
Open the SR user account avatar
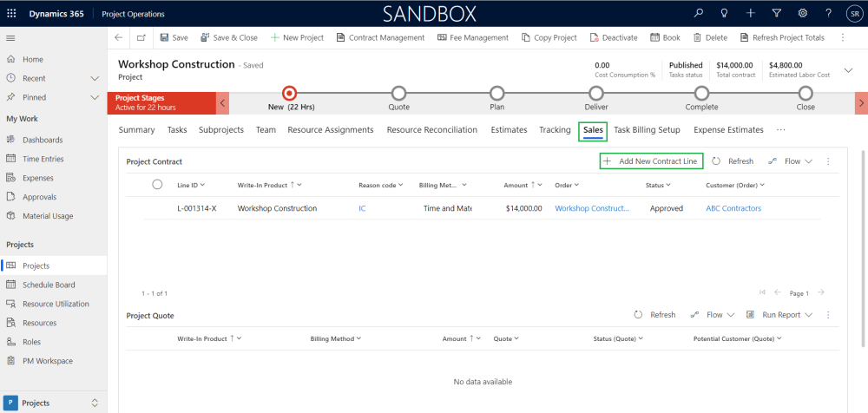[853, 14]
